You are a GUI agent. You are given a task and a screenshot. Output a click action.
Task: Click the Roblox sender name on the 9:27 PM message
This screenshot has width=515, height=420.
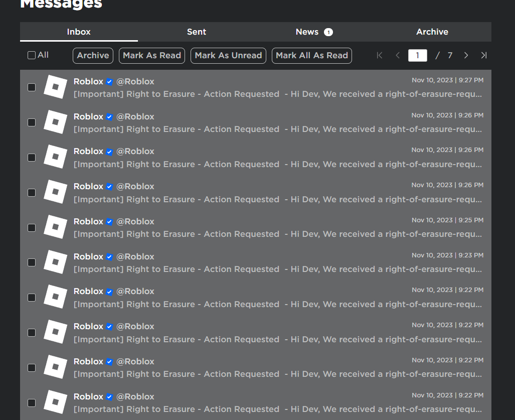point(88,81)
